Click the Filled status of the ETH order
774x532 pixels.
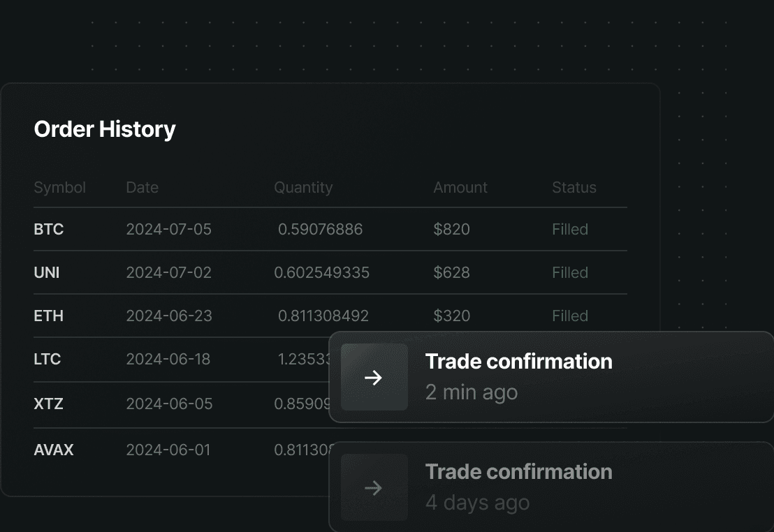click(x=570, y=316)
